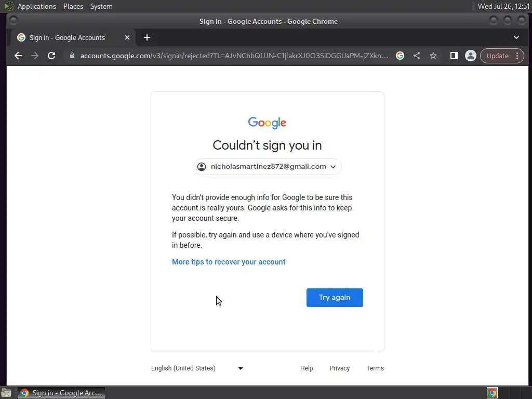Open the Chrome three-dot menu
The image size is (532, 399).
click(x=517, y=56)
